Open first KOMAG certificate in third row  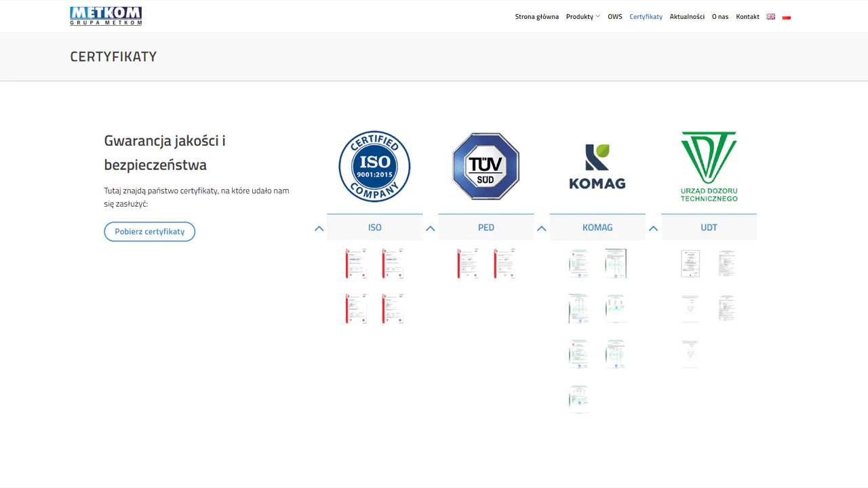578,354
